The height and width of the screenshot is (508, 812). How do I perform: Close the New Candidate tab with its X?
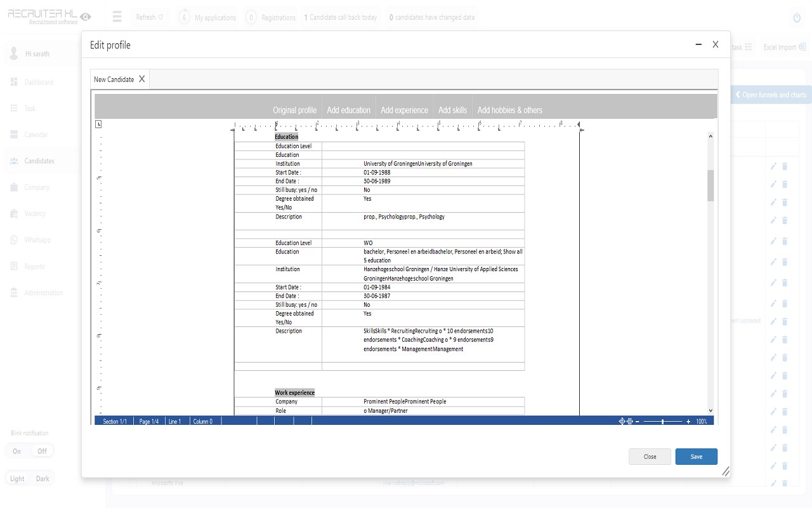point(142,79)
